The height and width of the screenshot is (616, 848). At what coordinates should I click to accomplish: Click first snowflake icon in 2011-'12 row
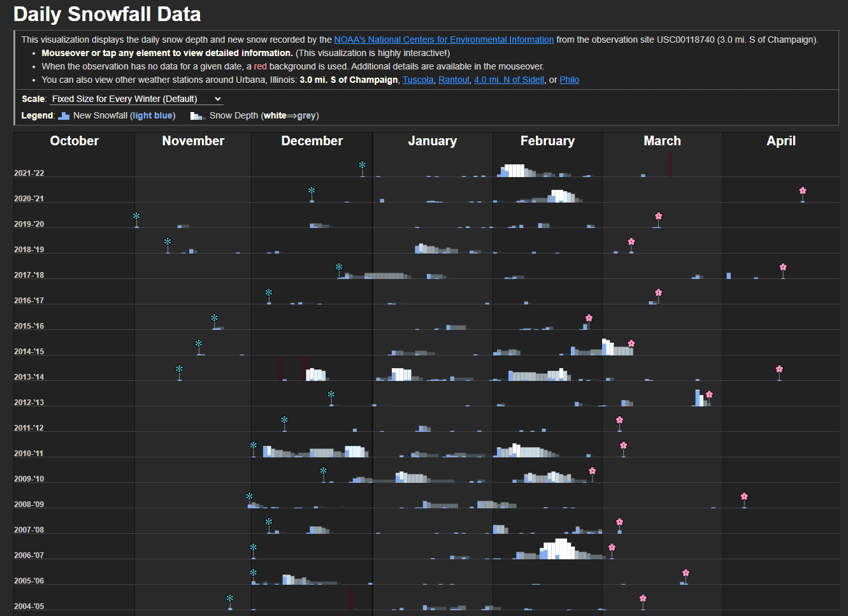tap(284, 420)
